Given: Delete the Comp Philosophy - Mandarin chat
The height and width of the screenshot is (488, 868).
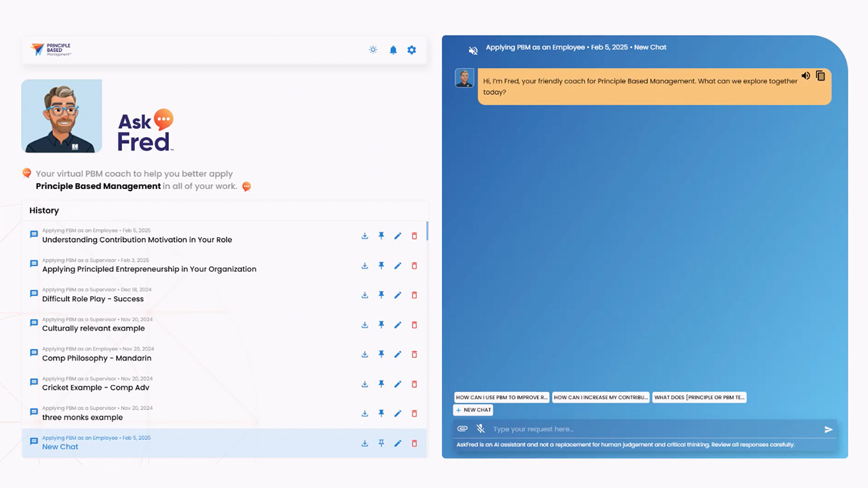Looking at the screenshot, I should coord(414,354).
